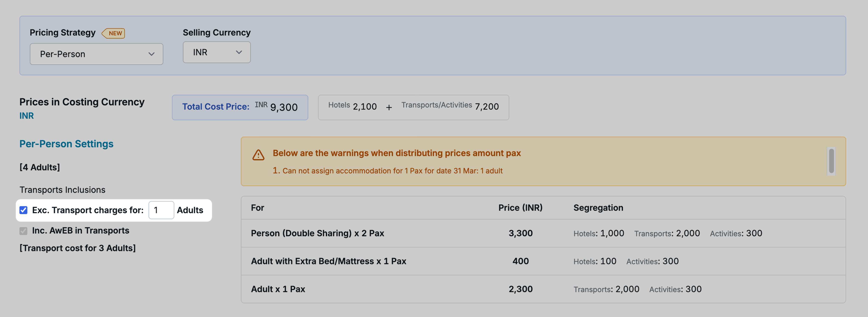Click the Segregation column header
868x317 pixels.
(598, 208)
